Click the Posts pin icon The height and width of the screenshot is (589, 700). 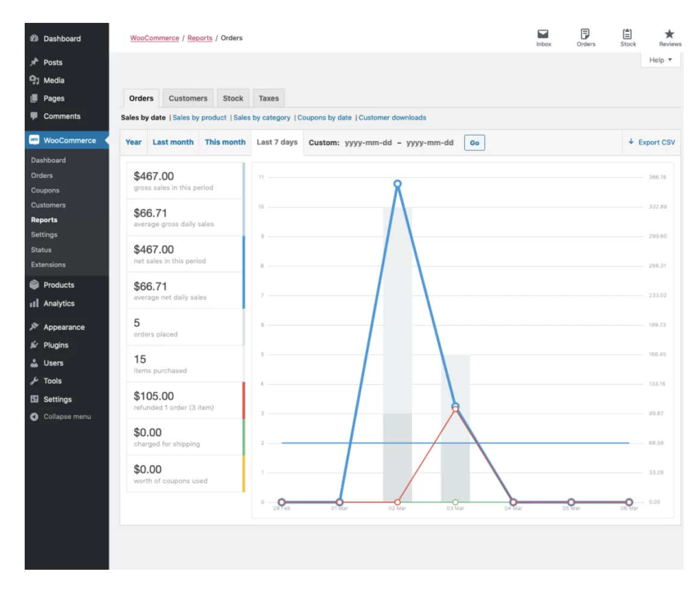(x=34, y=62)
